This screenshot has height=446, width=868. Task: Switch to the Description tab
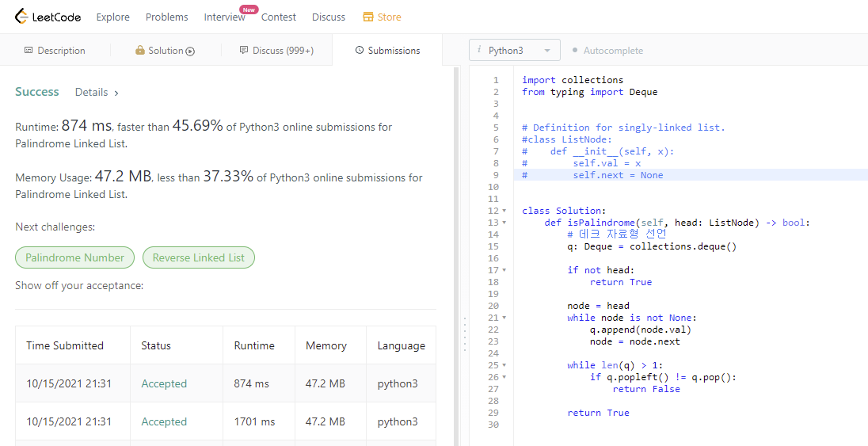(x=55, y=51)
